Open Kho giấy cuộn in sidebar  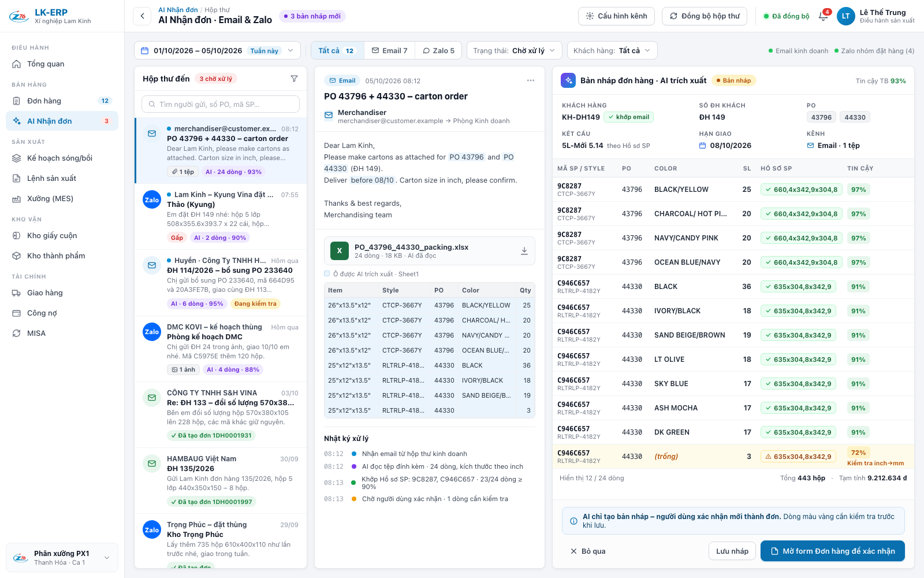point(62,235)
